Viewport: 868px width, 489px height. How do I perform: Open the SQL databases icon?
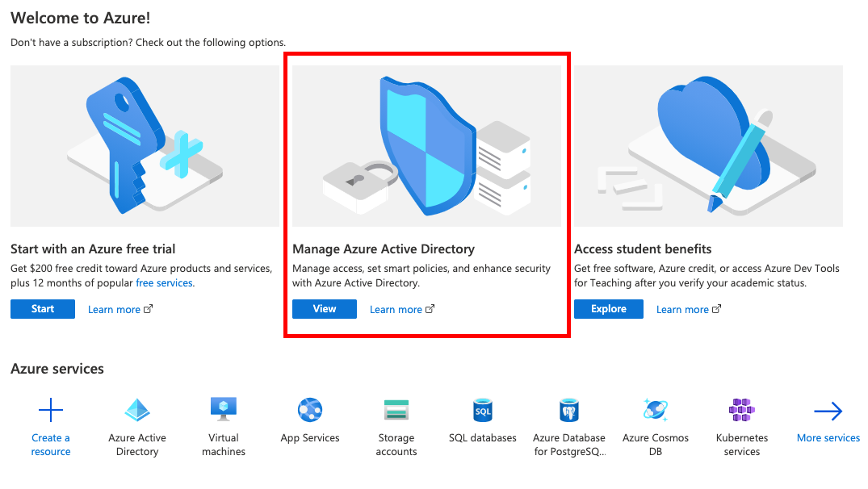[482, 412]
